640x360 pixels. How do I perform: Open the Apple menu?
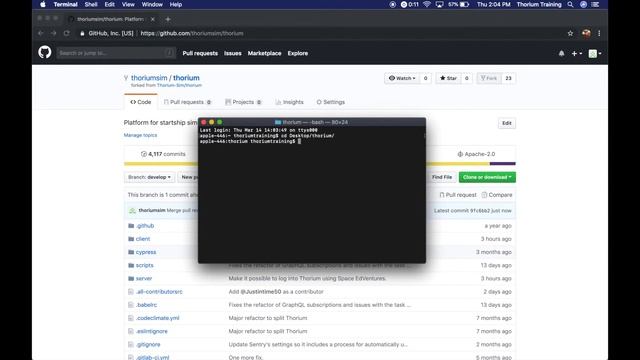pyautogui.click(x=43, y=4)
